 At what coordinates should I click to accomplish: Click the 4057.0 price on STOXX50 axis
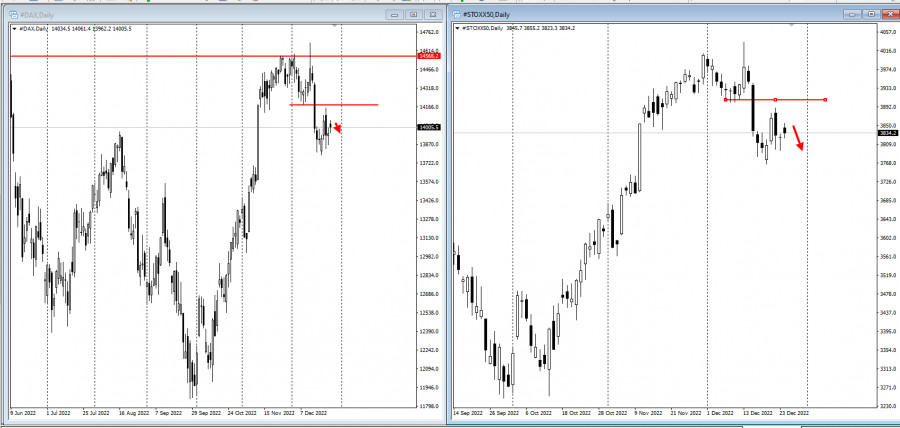pyautogui.click(x=889, y=32)
